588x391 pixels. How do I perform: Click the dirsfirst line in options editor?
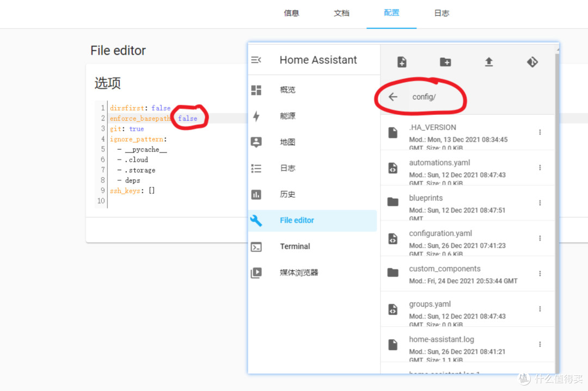140,108
